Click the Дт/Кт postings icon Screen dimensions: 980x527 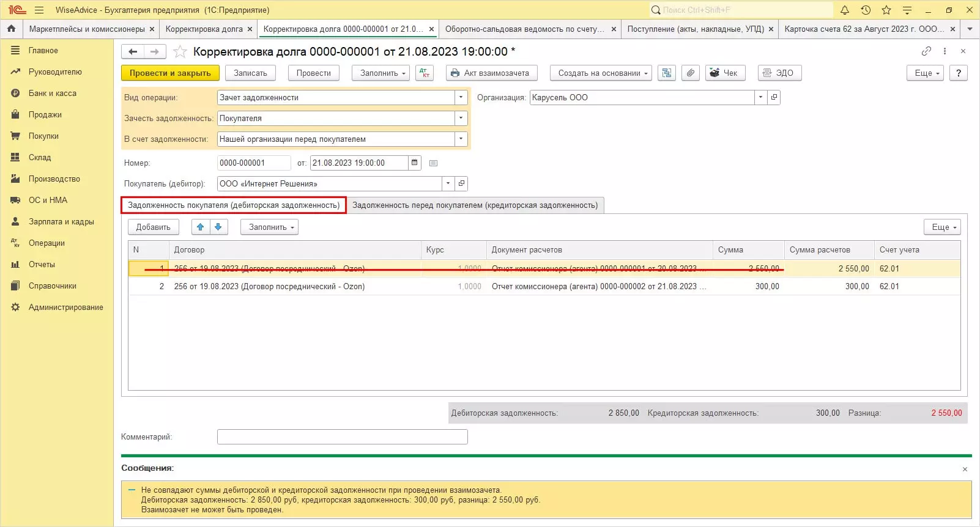click(x=425, y=73)
